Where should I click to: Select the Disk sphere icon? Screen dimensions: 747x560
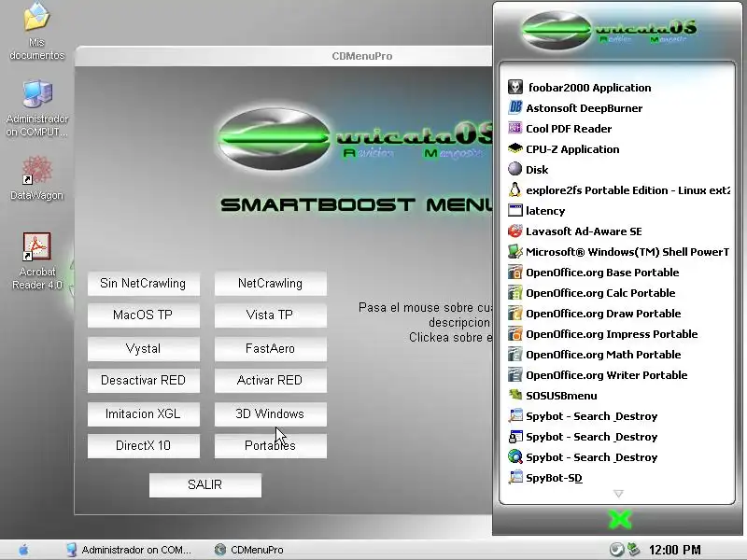click(x=515, y=169)
